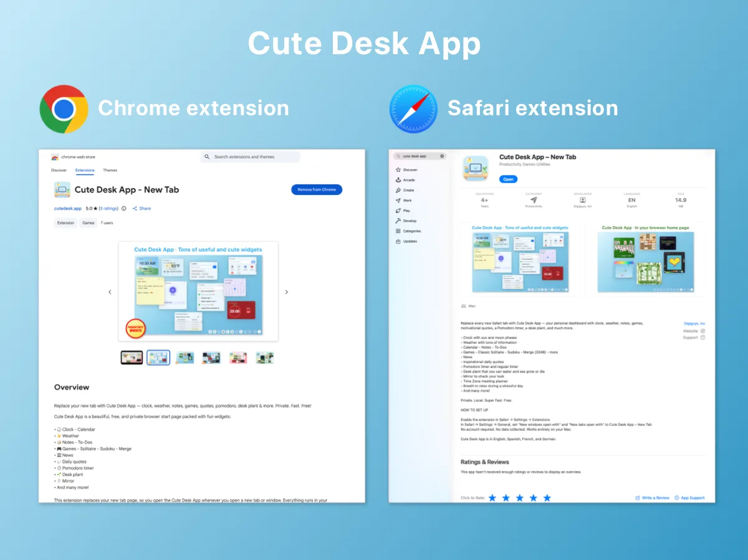Click the '14.9' size value
Image resolution: width=748 pixels, height=560 pixels.
pos(681,200)
